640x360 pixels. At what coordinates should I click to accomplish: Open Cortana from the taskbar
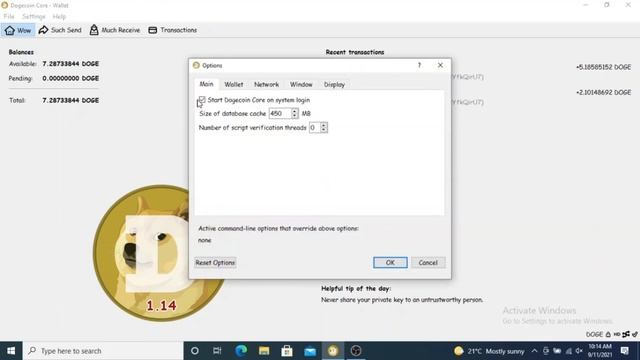coord(195,351)
